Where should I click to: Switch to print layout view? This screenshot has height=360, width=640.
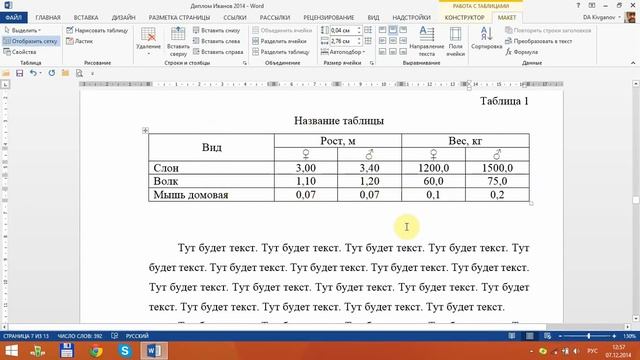(529, 336)
